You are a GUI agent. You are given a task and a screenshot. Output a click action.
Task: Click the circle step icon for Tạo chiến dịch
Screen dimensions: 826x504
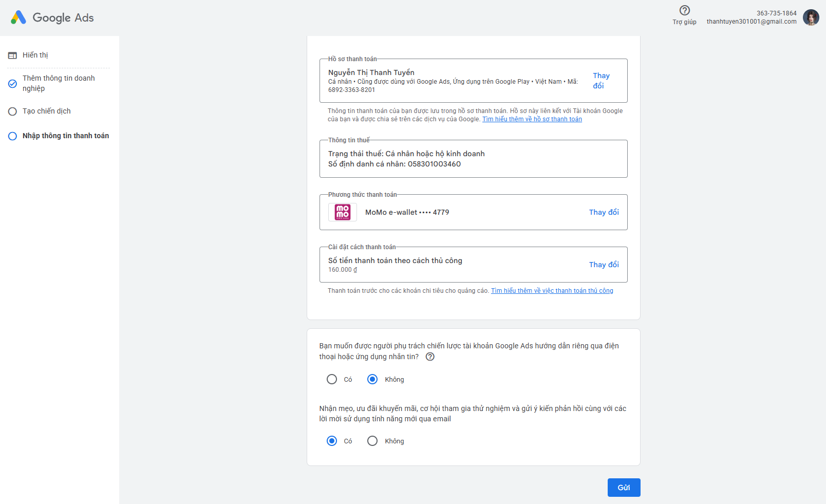point(13,111)
